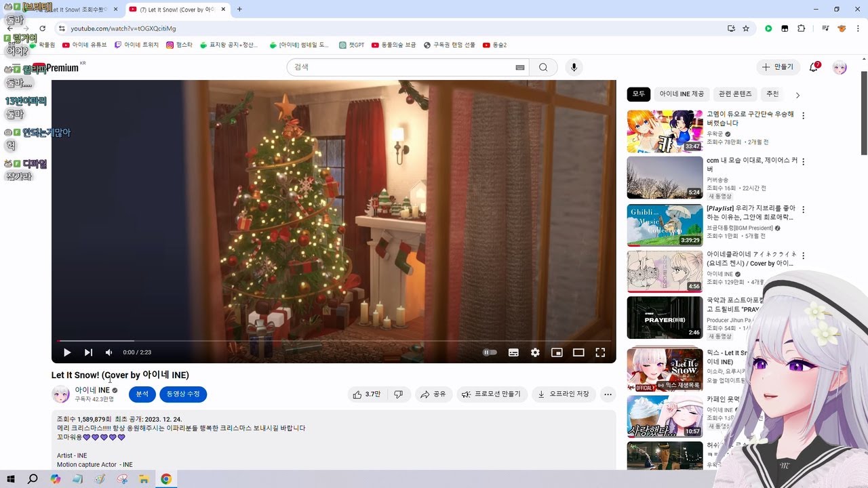Toggle the autoplay switch in player
The image size is (868, 488).
[x=490, y=352]
